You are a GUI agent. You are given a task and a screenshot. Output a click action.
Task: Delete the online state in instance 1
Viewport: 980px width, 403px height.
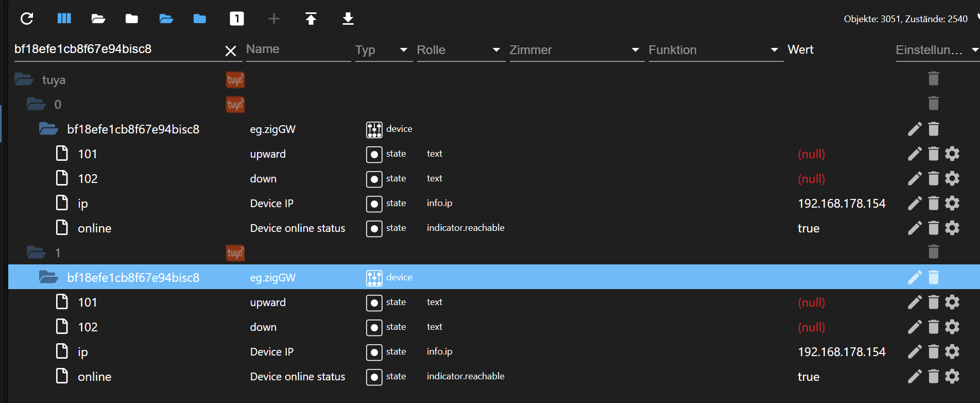click(934, 376)
